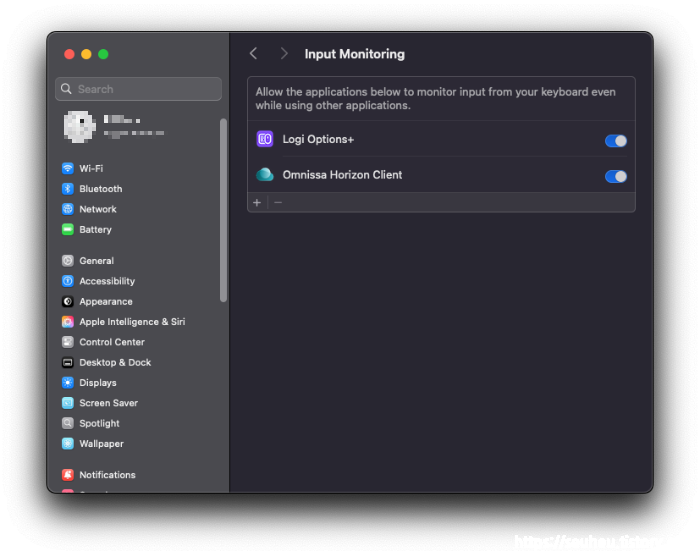This screenshot has width=700, height=555.
Task: Click the Network globe icon
Action: pyautogui.click(x=67, y=209)
